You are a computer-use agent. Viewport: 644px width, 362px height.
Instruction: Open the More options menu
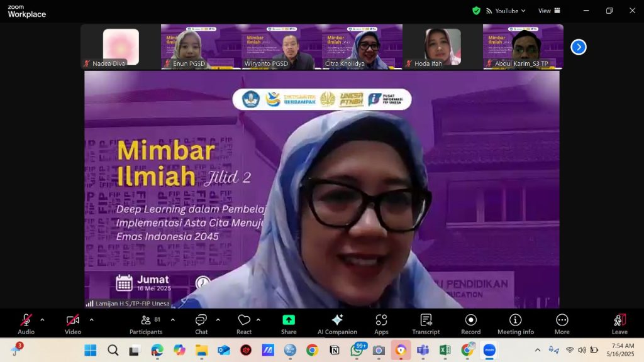pos(562,323)
